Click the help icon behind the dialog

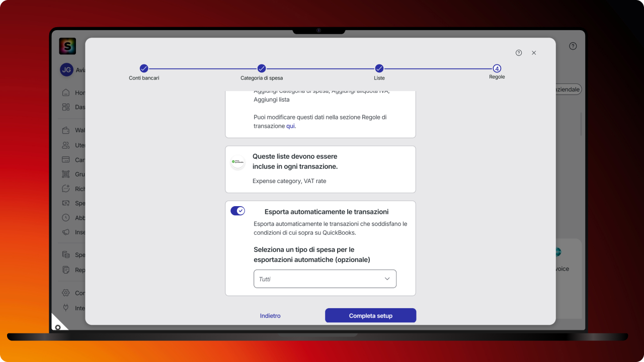[x=573, y=46]
